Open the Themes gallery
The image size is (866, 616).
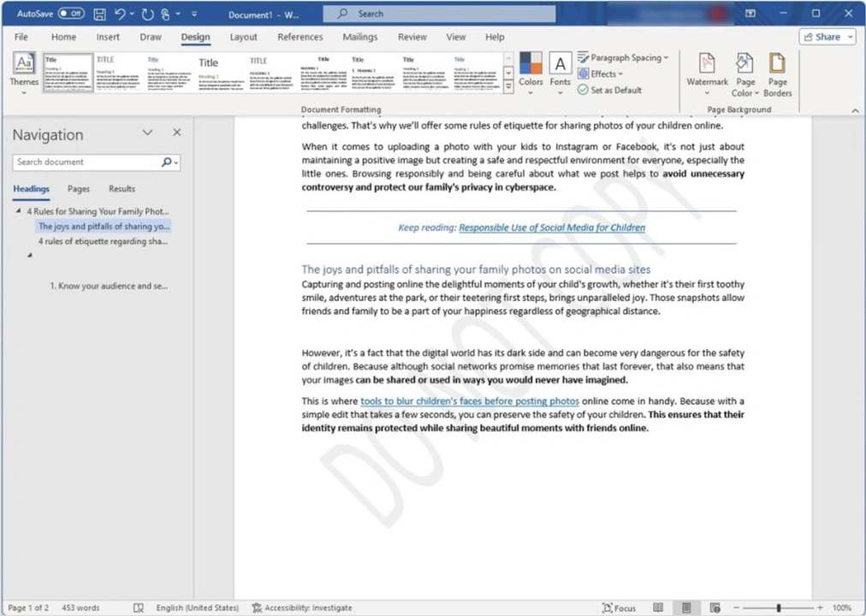[24, 74]
